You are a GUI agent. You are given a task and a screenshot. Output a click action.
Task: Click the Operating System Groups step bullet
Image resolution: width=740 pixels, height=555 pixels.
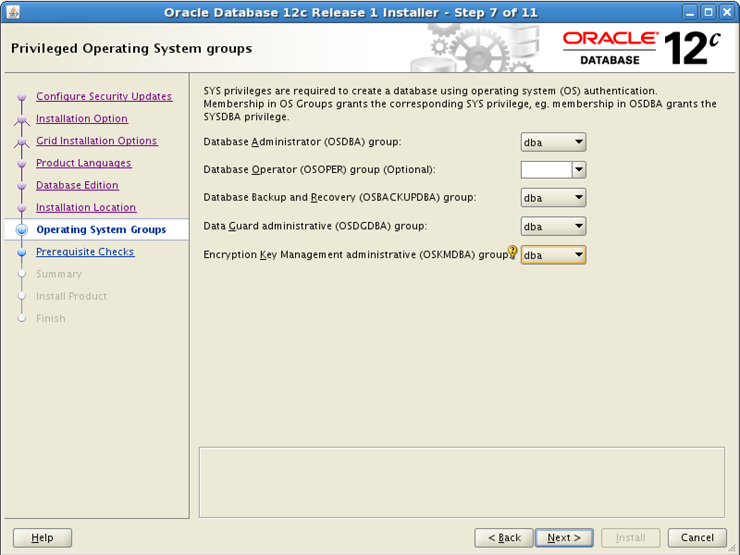point(21,230)
